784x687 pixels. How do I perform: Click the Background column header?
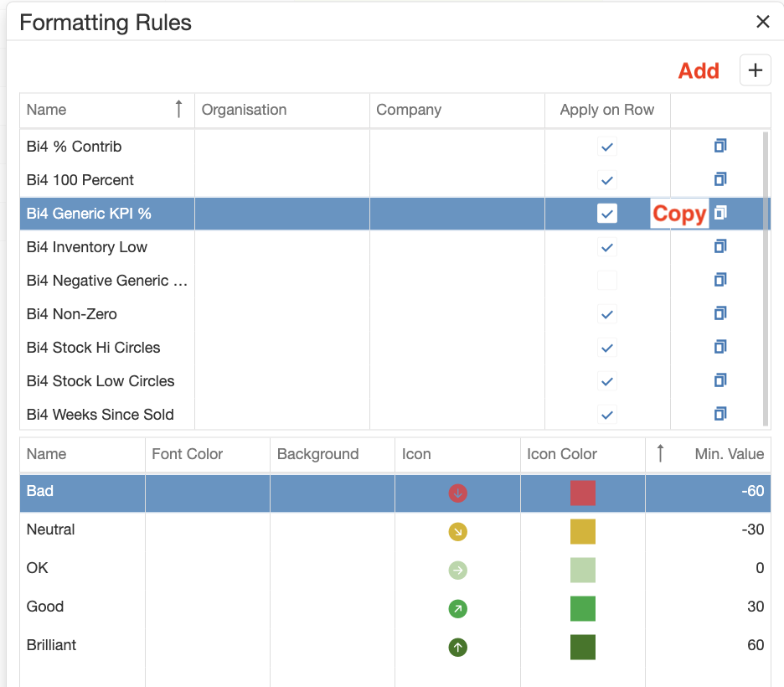coord(333,454)
